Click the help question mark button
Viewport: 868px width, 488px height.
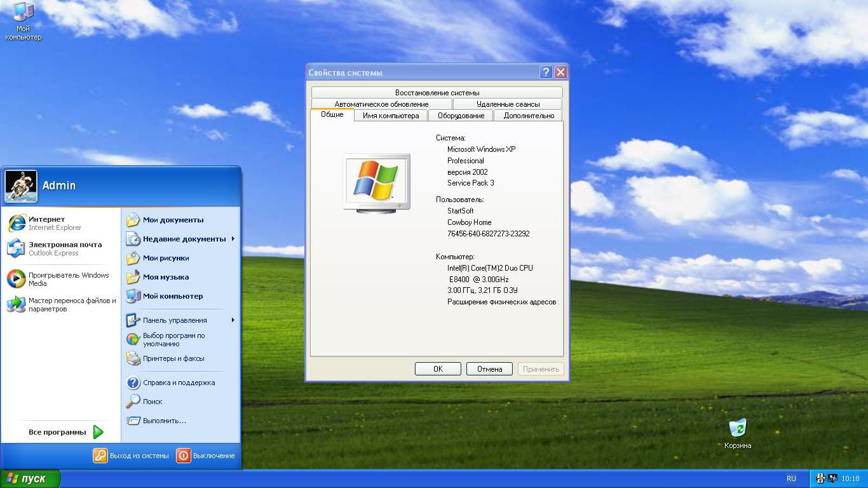point(546,72)
